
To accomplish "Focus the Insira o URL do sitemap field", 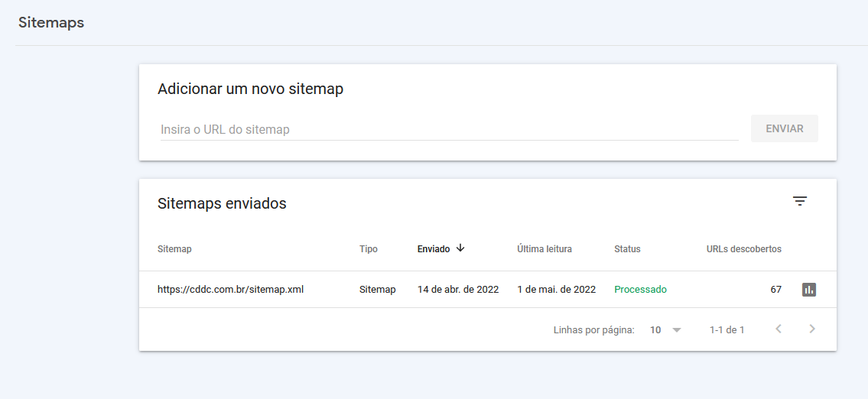I will click(x=448, y=130).
